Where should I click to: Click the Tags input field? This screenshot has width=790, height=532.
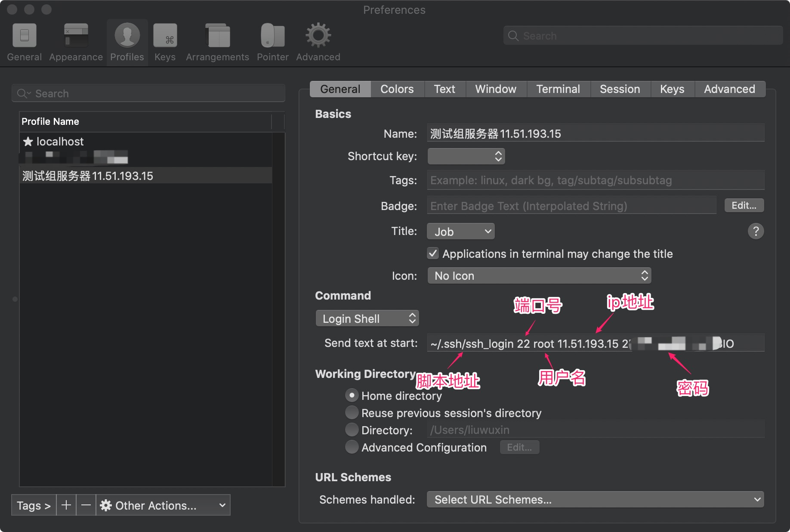595,180
